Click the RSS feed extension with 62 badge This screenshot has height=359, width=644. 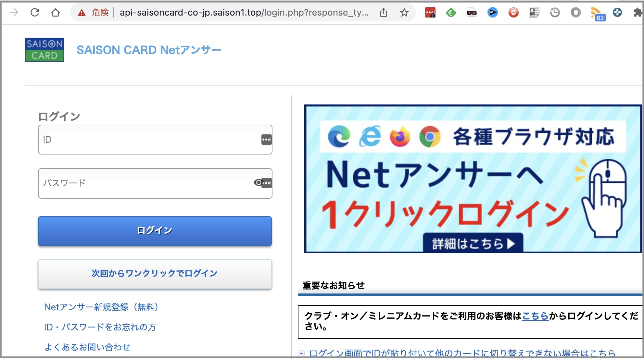pyautogui.click(x=596, y=13)
